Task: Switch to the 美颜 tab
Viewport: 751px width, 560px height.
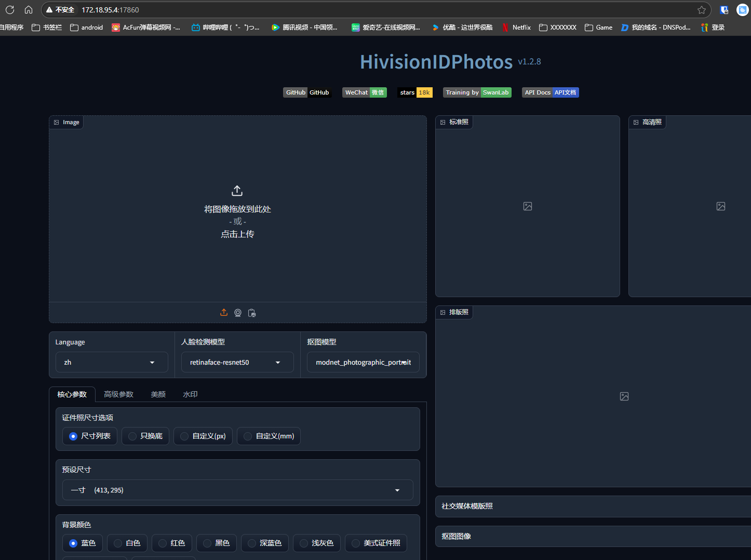Action: 158,394
